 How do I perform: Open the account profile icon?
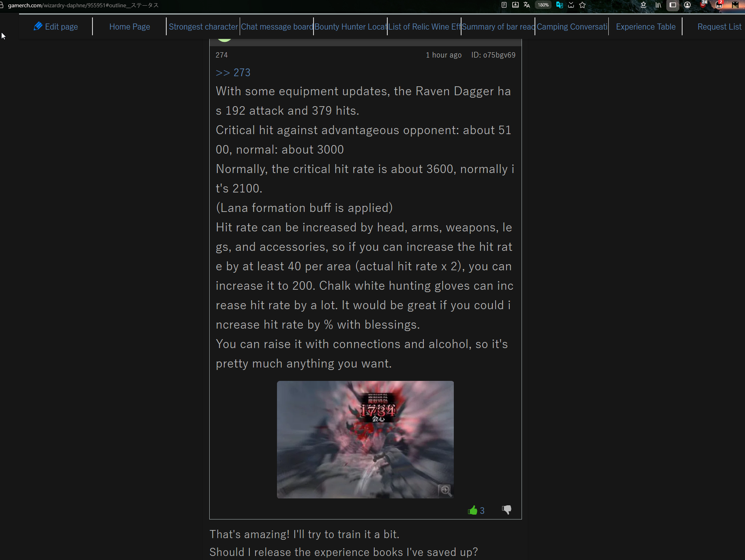pos(687,5)
